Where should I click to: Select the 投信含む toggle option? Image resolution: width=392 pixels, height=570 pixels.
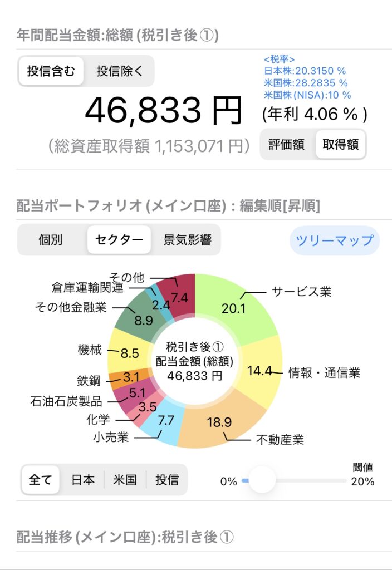pos(51,71)
